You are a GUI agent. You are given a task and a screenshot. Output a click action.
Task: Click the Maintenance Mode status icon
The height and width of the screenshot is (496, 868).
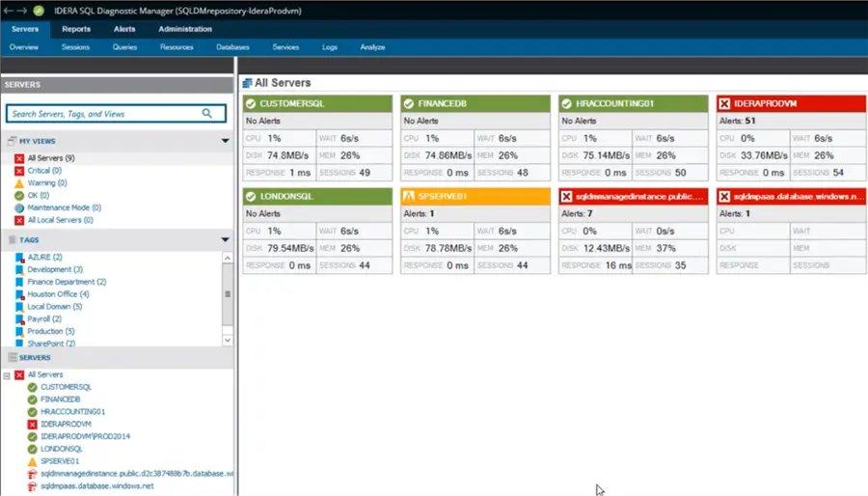coord(19,207)
